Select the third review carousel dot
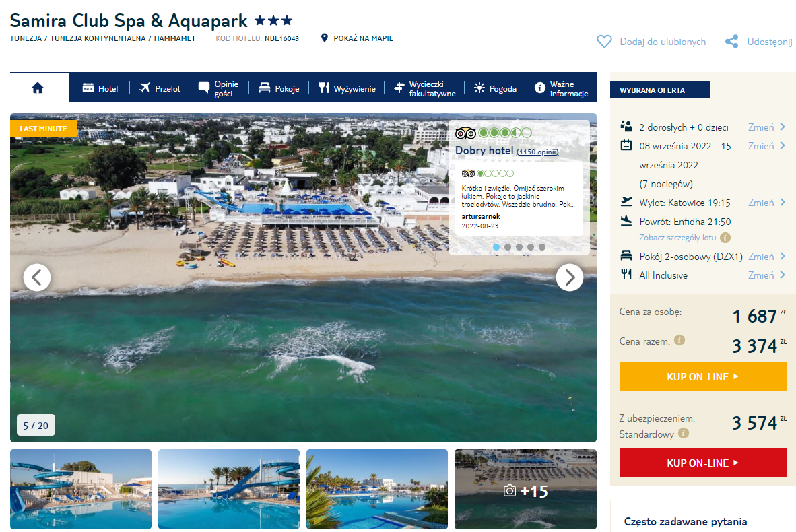This screenshot has width=796, height=532. pyautogui.click(x=519, y=247)
